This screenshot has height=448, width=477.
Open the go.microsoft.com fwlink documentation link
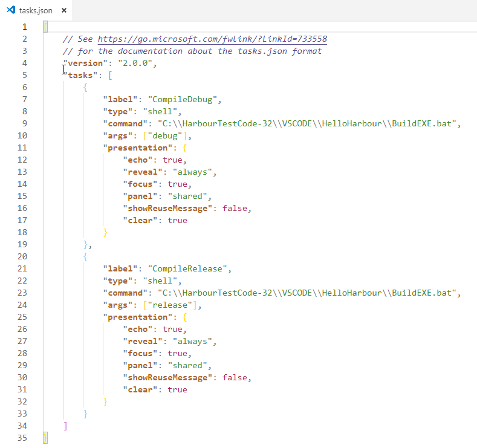point(212,39)
